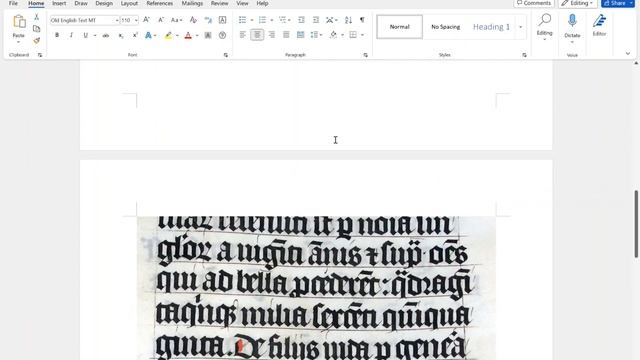Screen dimensions: 640x360
Task: Align text left
Action: 242,35
